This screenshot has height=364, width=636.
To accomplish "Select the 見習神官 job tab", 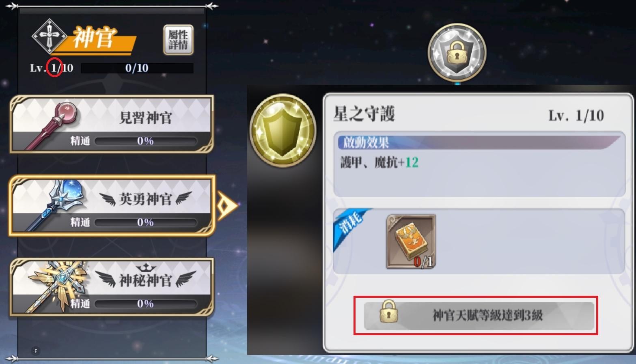I will [x=112, y=124].
